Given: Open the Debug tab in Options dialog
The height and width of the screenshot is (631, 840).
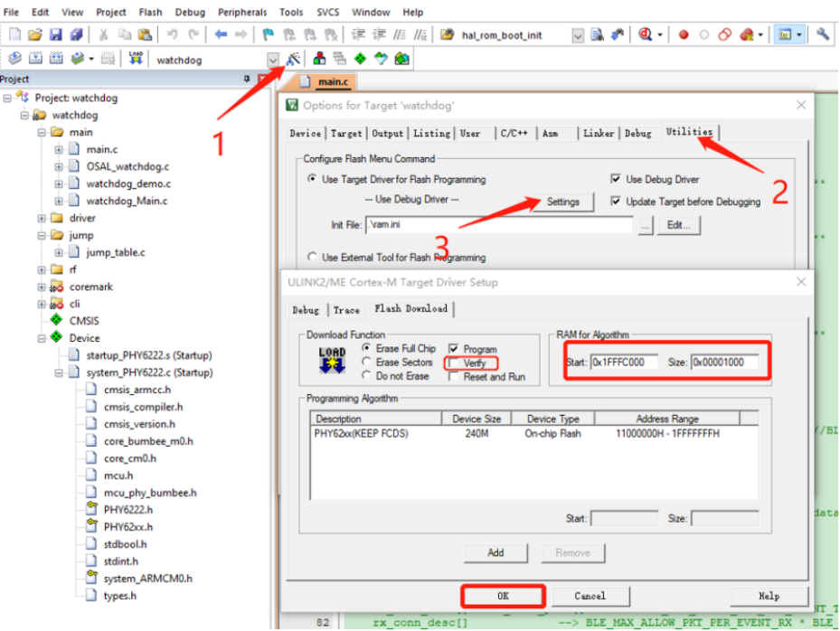Looking at the screenshot, I should pos(637,134).
